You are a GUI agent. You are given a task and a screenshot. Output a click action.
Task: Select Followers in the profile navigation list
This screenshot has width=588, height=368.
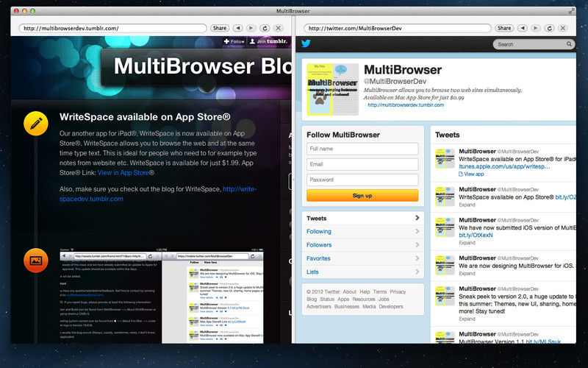(x=362, y=245)
